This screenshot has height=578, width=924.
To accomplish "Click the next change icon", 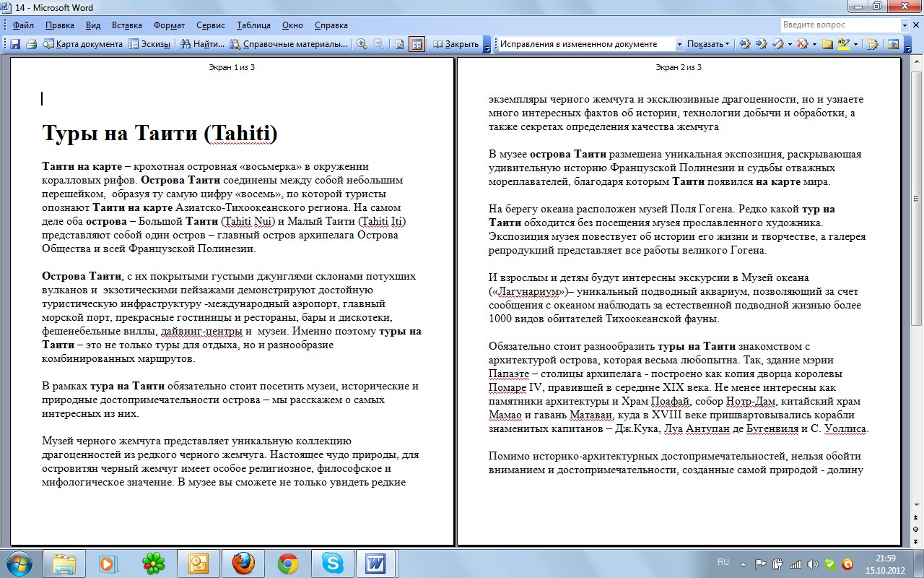I will 761,44.
